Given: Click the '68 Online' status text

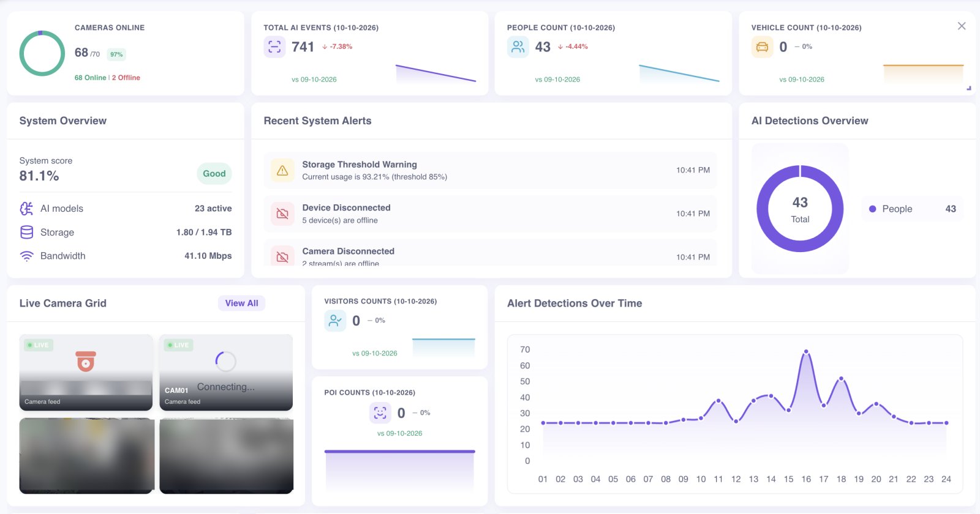Looking at the screenshot, I should pyautogui.click(x=91, y=78).
